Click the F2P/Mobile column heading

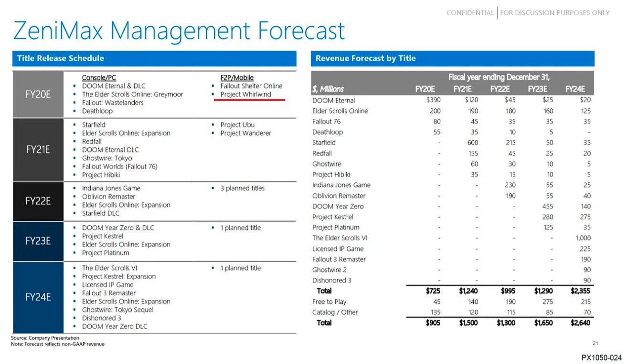[x=237, y=78]
